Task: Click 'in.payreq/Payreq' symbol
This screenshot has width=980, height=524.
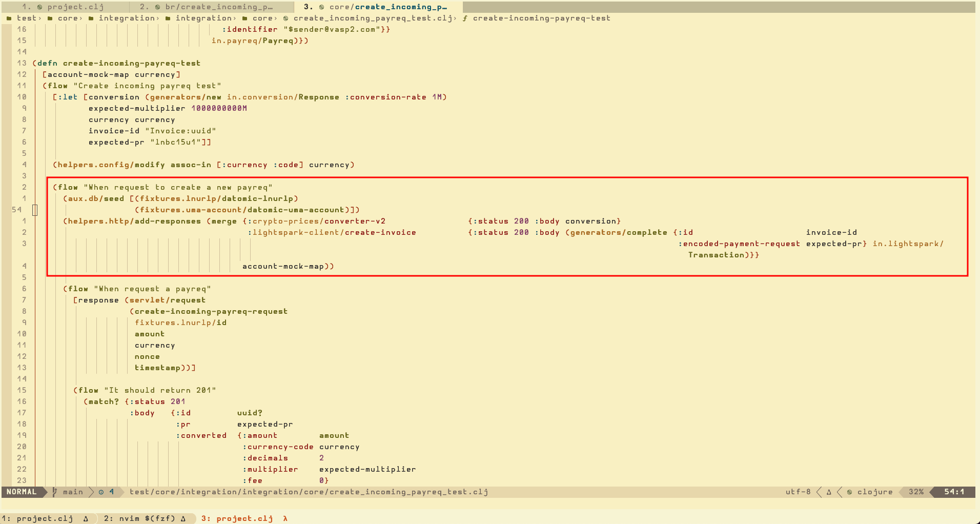Action: click(252, 41)
